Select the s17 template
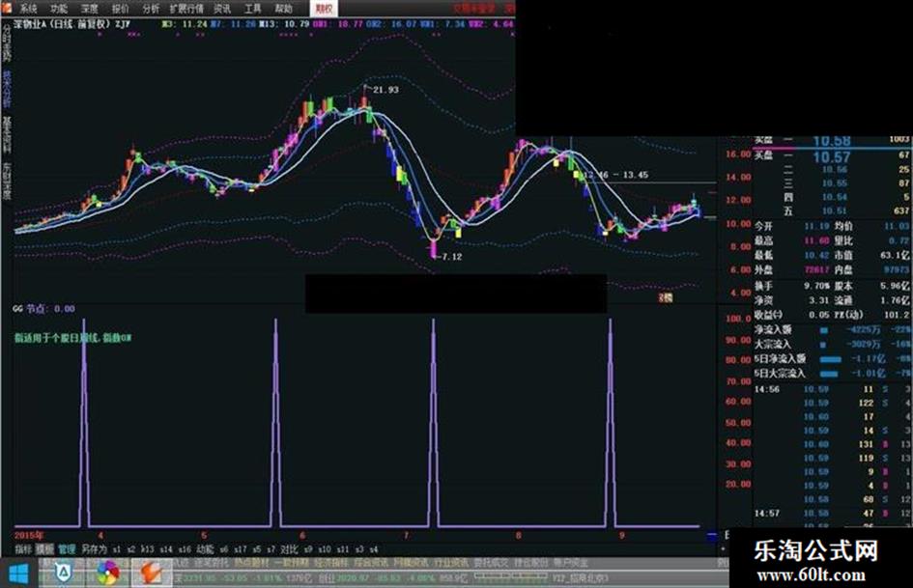Viewport: 913px width, 588px height. (240, 549)
